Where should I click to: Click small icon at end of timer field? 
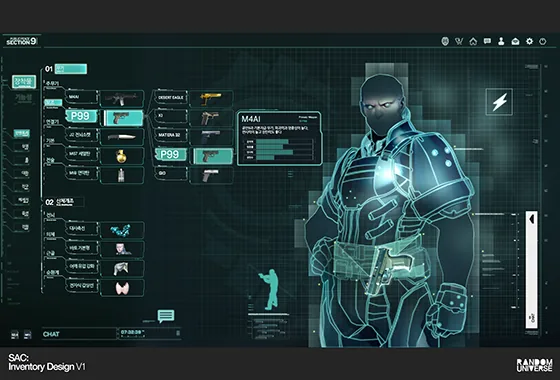[x=178, y=333]
